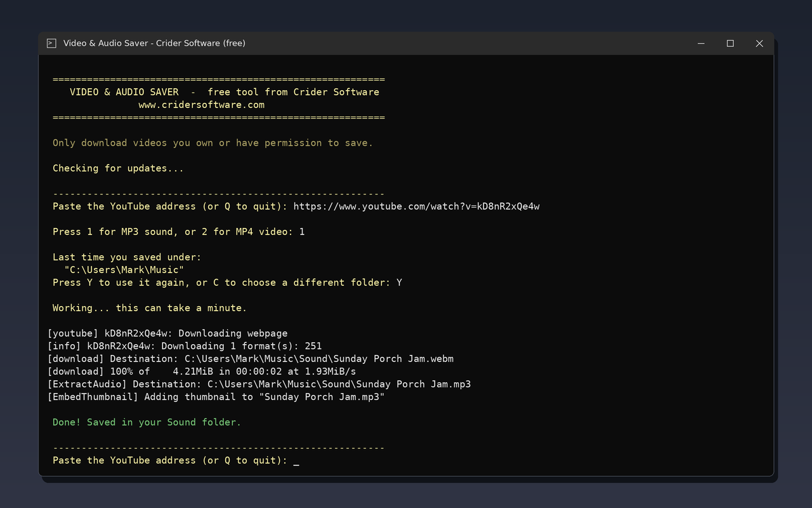Click the '[download] 100% of 4.21MiB' progress line
The height and width of the screenshot is (508, 812).
(202, 371)
